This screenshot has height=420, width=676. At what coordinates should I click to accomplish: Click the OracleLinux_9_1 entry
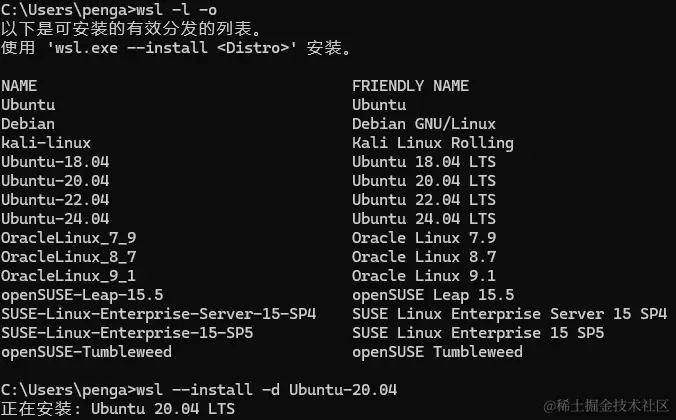[68, 276]
